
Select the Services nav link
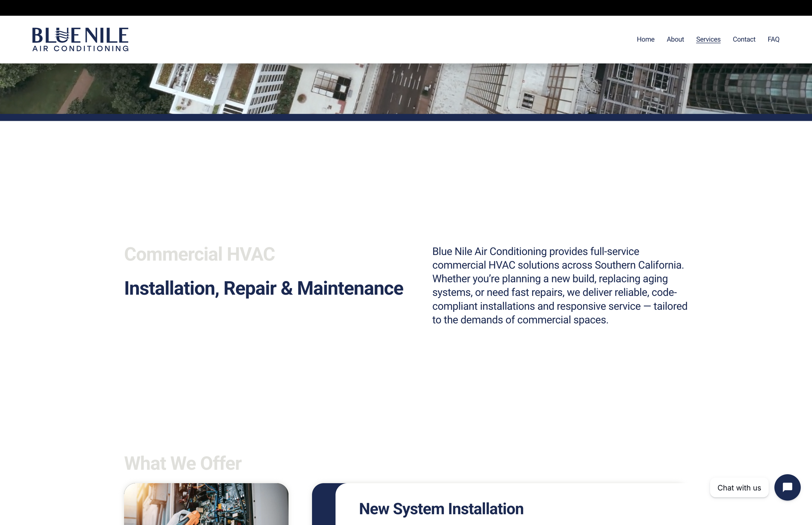[708, 39]
